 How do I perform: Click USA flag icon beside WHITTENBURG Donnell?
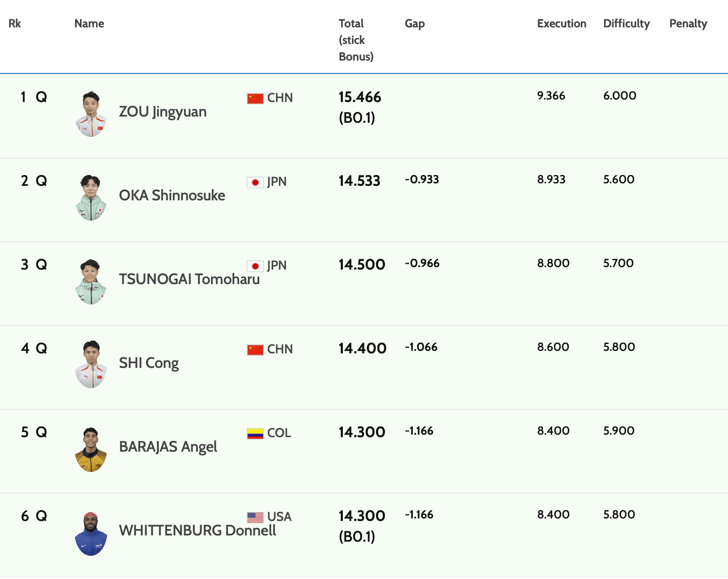point(255,517)
